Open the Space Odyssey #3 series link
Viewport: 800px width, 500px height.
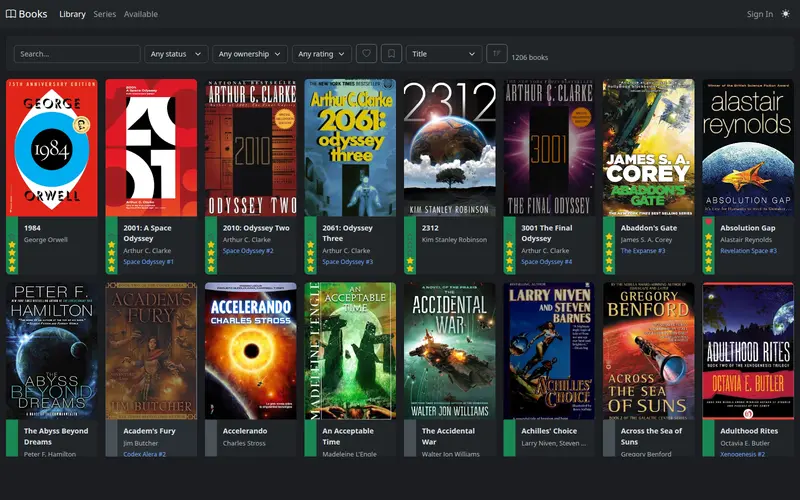click(347, 262)
